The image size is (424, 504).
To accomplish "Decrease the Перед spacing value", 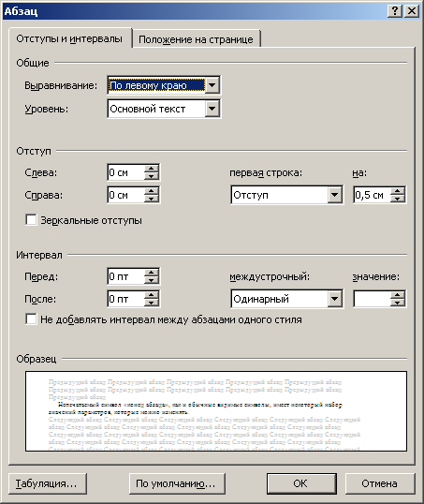I will click(x=152, y=280).
